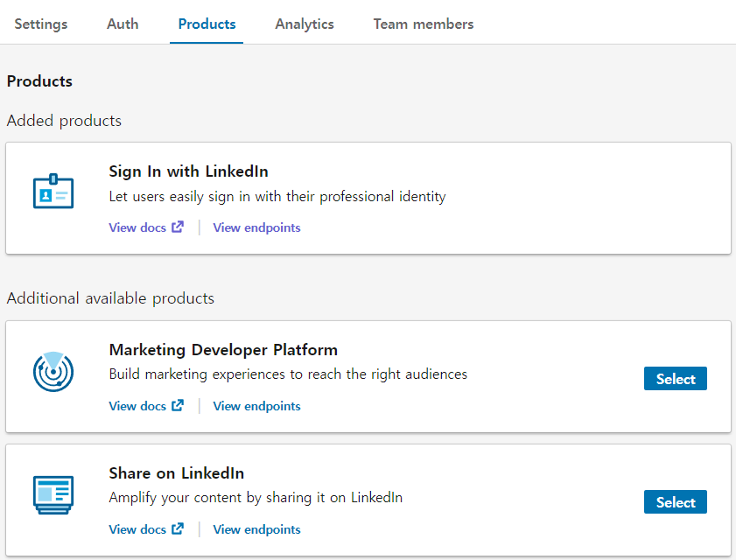The image size is (736, 560).
Task: Open View docs for Sign In with LinkedIn
Action: point(137,227)
